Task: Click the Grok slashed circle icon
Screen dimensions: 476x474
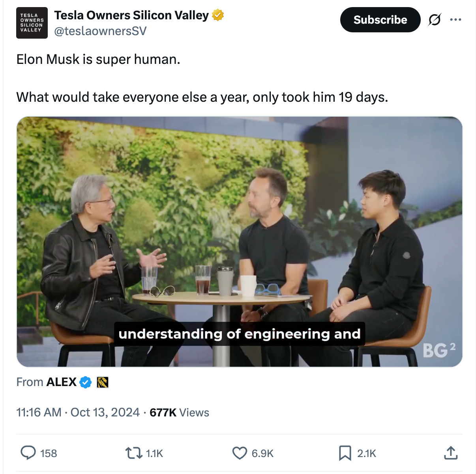Action: pos(435,19)
